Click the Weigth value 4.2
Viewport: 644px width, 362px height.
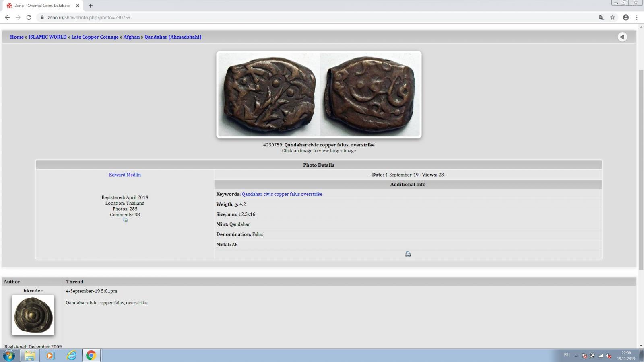click(243, 204)
